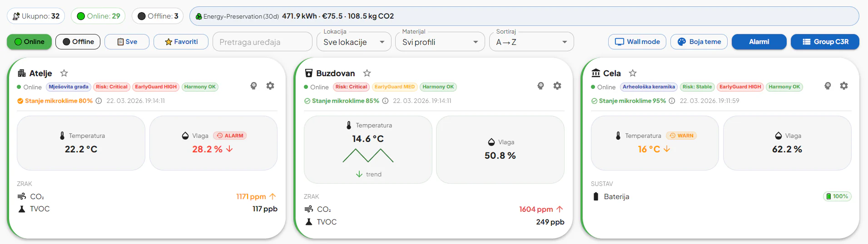Click thermometer icon in Cela Temperatura tile

(x=618, y=136)
